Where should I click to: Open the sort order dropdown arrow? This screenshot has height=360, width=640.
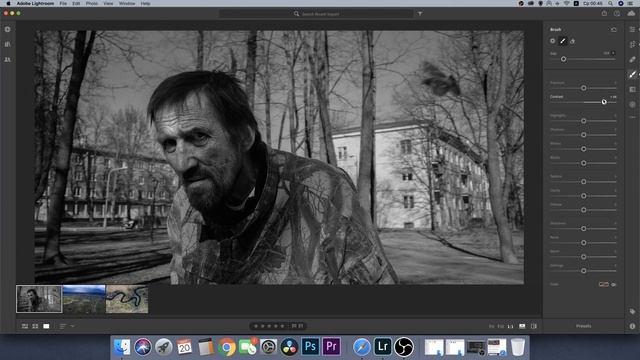click(72, 326)
